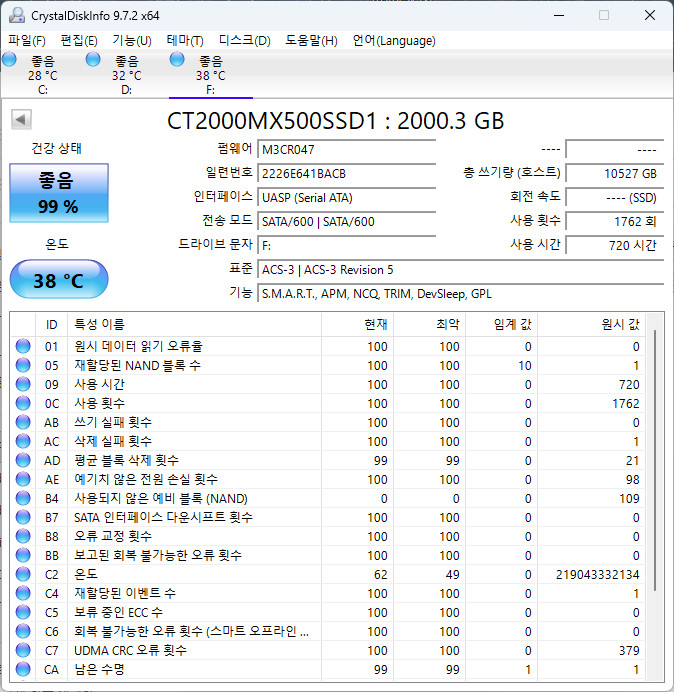This screenshot has width=674, height=692.
Task: Click the previous disk arrow button
Action: 21,119
